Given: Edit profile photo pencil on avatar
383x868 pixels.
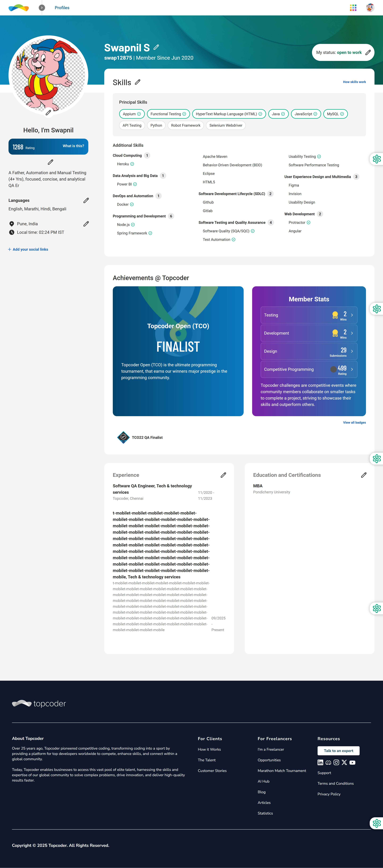Looking at the screenshot, I should click(x=49, y=113).
